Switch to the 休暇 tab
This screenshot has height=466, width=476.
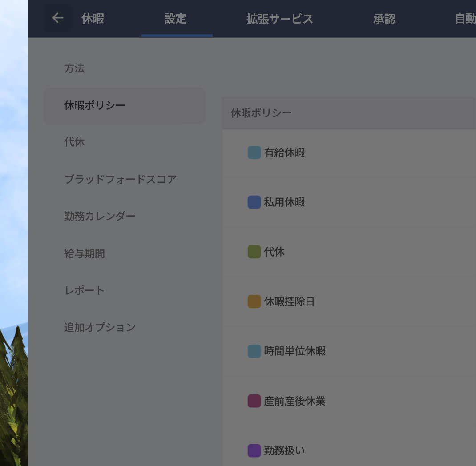point(92,19)
